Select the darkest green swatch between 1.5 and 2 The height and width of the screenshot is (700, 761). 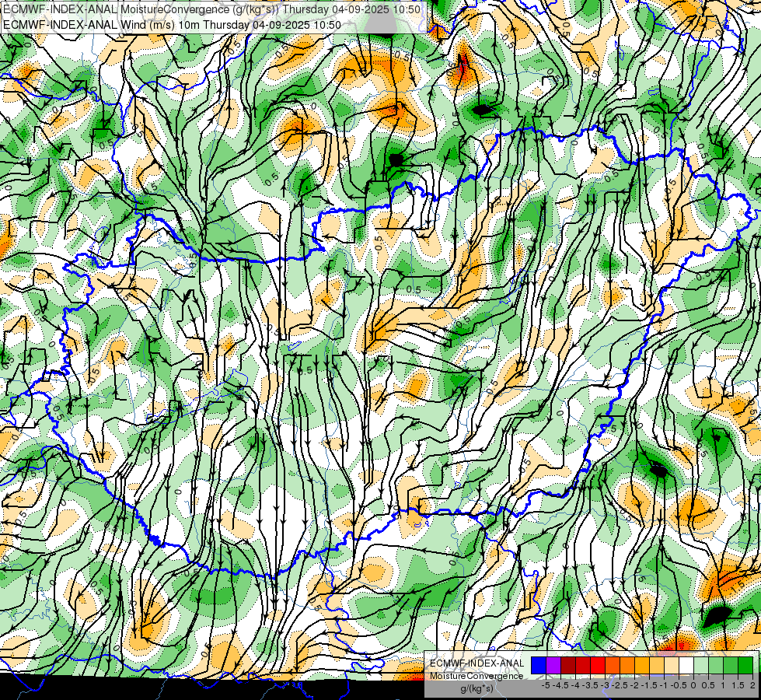tap(745, 665)
